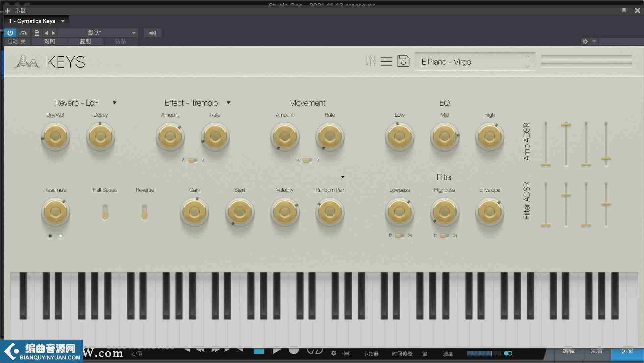Click the Movement Rate knob
The image size is (644, 363).
[x=330, y=137]
